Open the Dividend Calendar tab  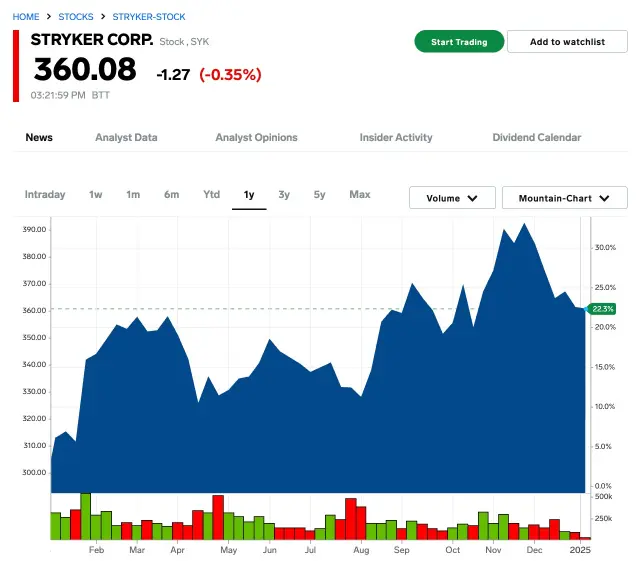[x=536, y=137]
